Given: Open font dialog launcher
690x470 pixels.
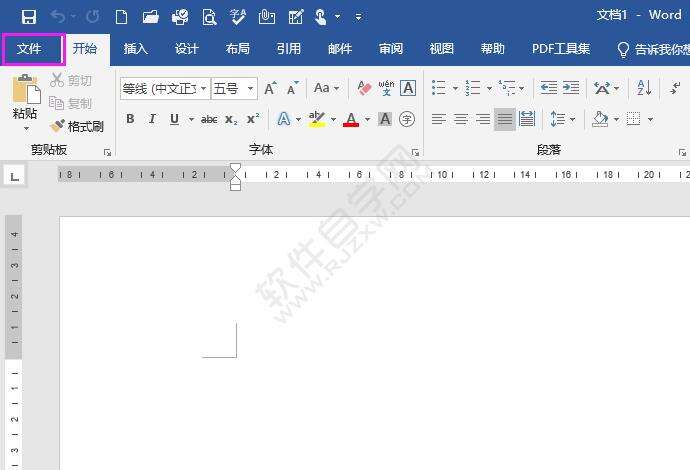Looking at the screenshot, I should point(415,152).
